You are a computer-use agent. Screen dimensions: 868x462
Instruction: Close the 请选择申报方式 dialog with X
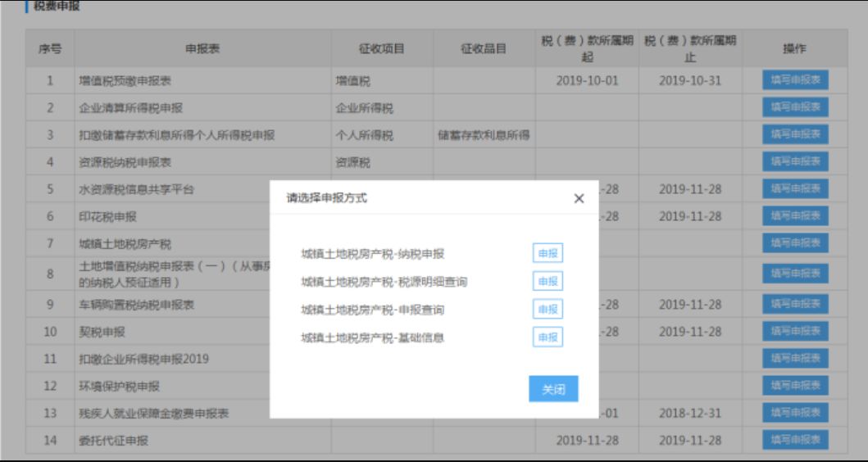click(579, 198)
